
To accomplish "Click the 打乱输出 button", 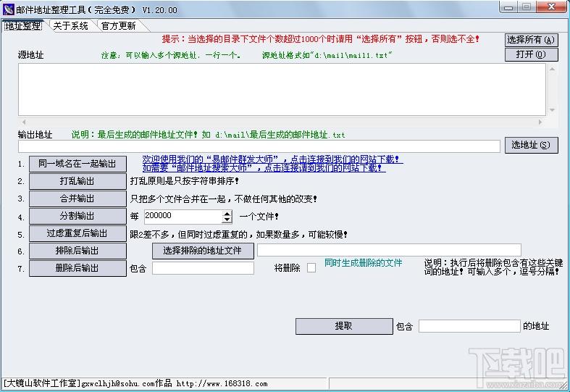I will 77,181.
